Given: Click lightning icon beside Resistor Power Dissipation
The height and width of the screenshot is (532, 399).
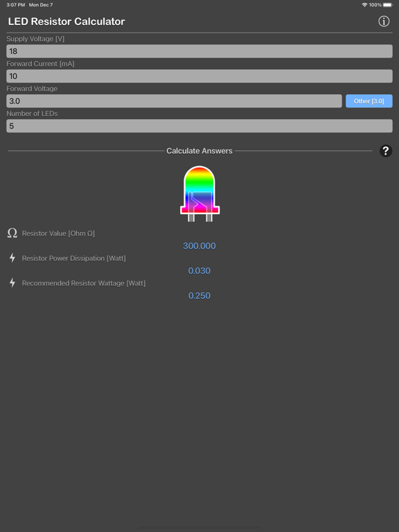Looking at the screenshot, I should pos(12,258).
